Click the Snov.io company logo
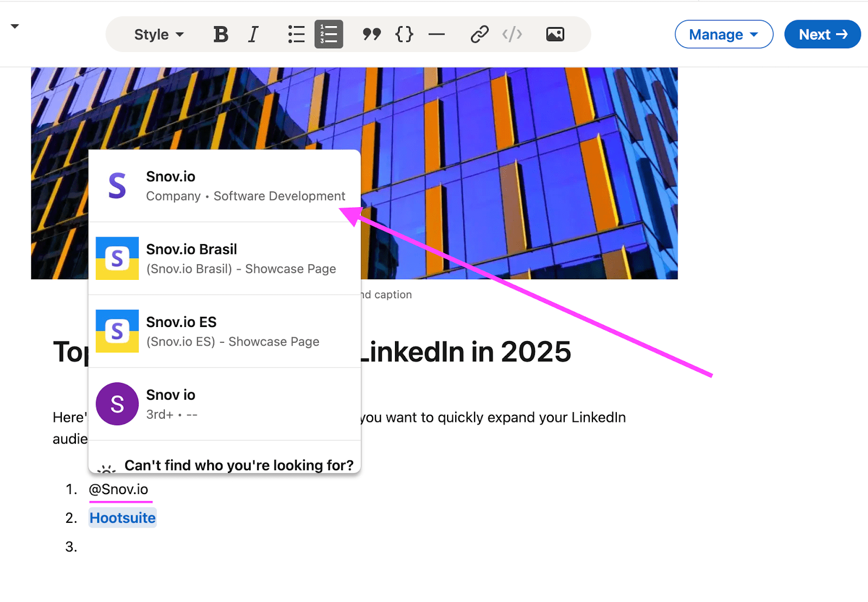Viewport: 868px width, 602px height. coord(117,185)
